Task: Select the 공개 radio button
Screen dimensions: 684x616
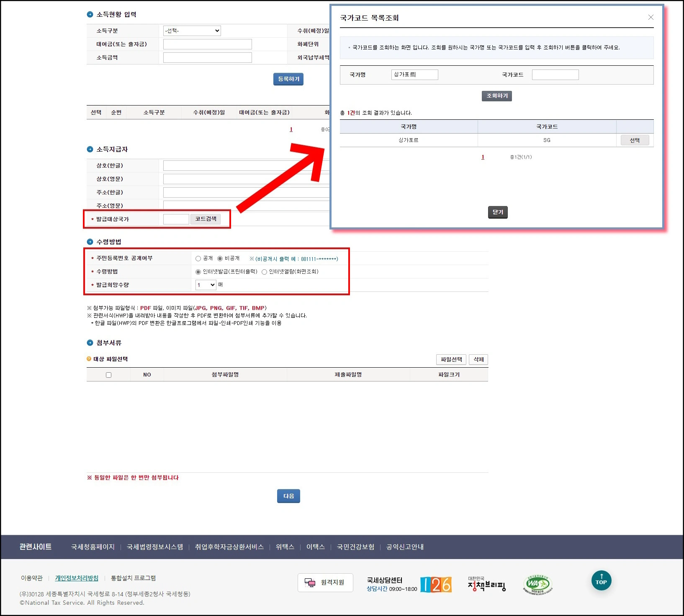Action: click(198, 259)
